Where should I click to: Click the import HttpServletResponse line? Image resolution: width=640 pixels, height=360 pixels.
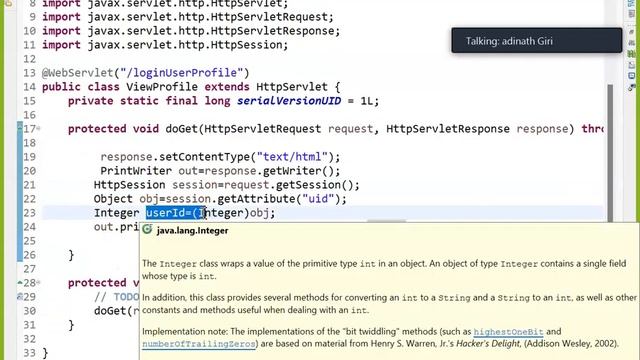click(x=191, y=31)
